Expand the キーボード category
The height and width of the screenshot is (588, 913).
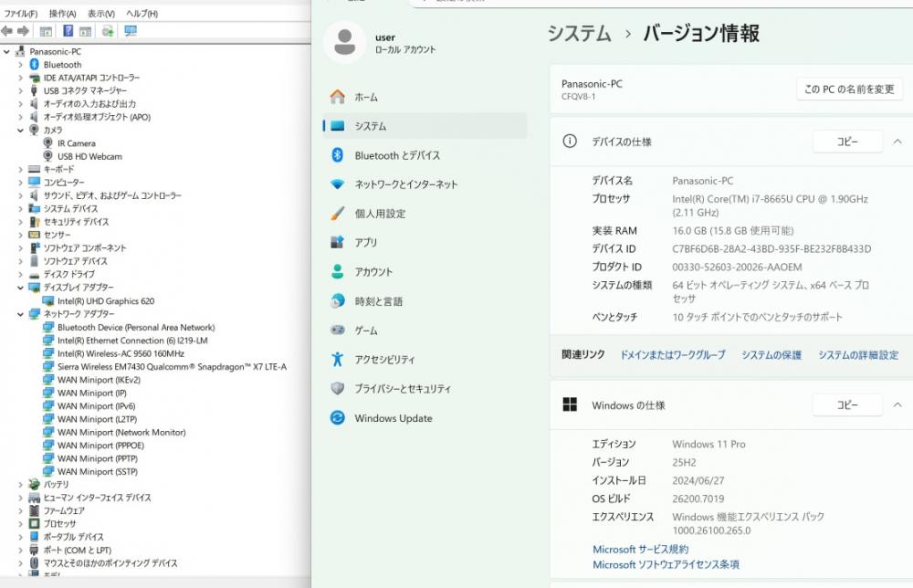coord(20,170)
